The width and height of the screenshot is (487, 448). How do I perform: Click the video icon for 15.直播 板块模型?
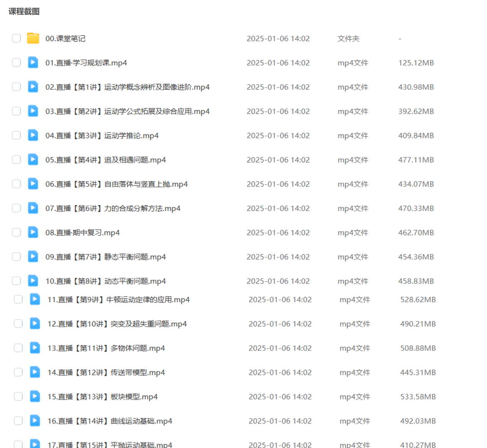[x=35, y=396]
